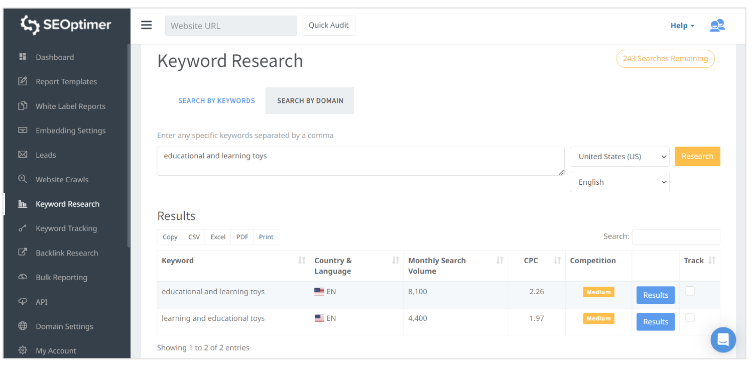Click the 1.97 CPC value
The image size is (753, 371).
[x=536, y=318]
